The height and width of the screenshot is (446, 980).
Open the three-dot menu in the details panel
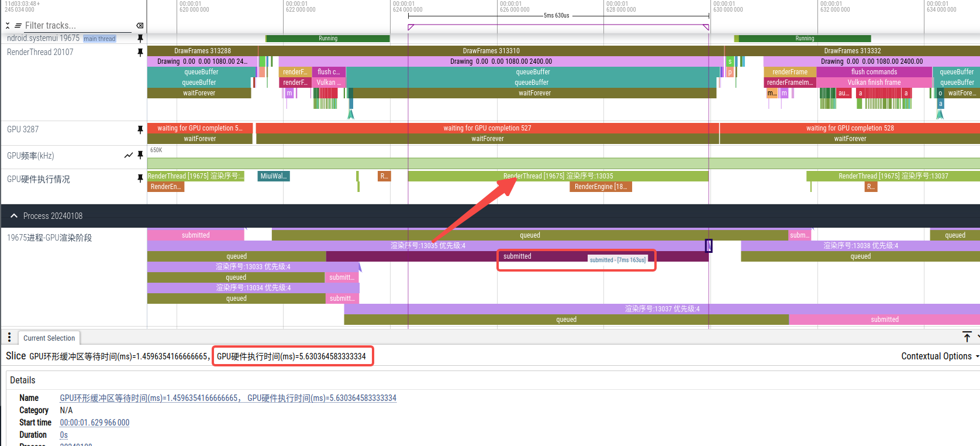(x=9, y=337)
